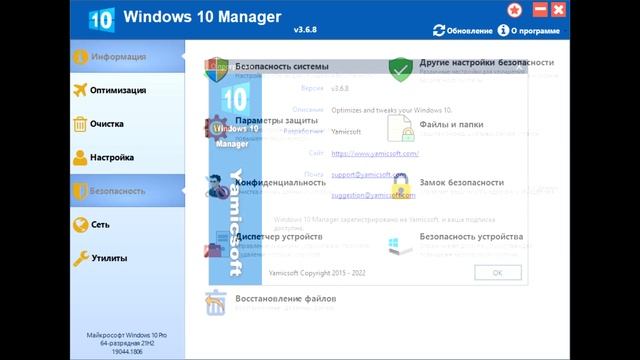The height and width of the screenshot is (360, 640).
Task: Open the Настройка sidebar section
Action: (127, 157)
